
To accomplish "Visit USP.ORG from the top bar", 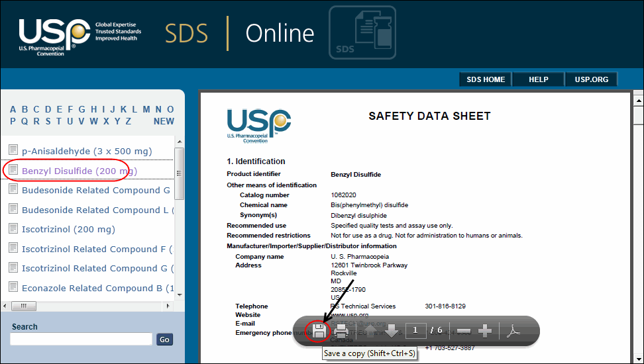I will point(592,79).
